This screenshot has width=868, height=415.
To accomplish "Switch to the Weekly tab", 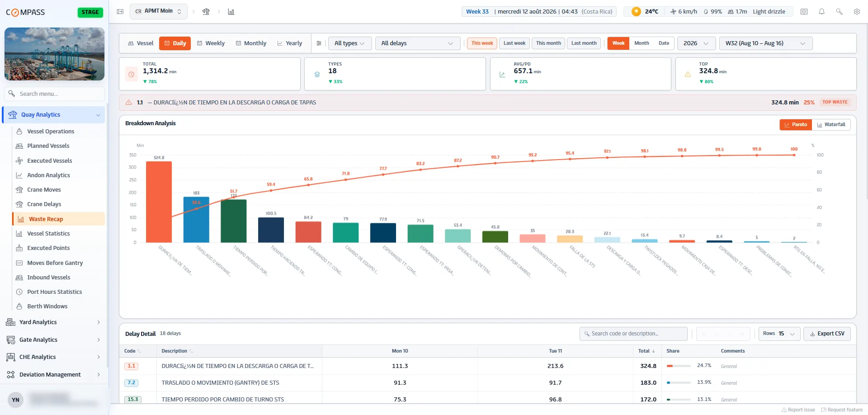I will tap(211, 43).
